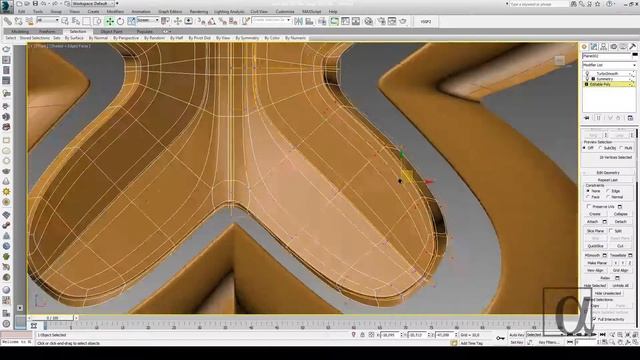Enable the Preserve UVs checkbox
640x360 pixels.
click(588, 207)
